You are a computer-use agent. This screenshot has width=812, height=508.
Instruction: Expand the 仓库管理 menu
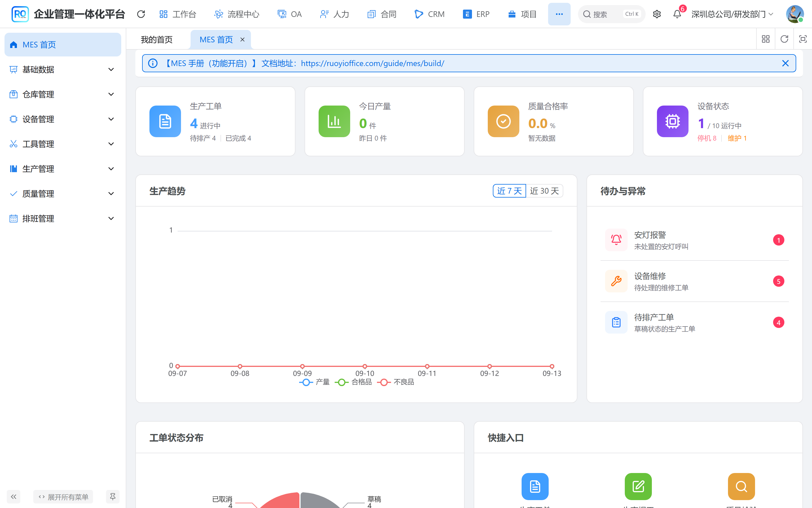coord(63,95)
